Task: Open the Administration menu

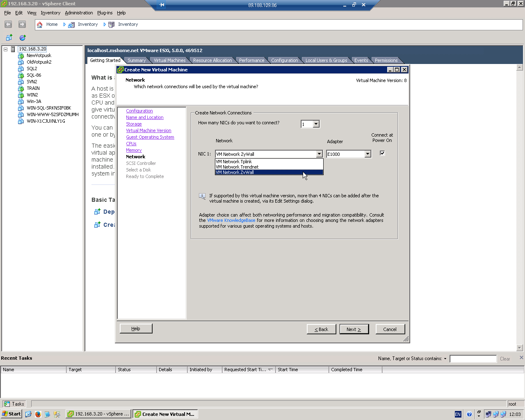Action: [x=79, y=13]
